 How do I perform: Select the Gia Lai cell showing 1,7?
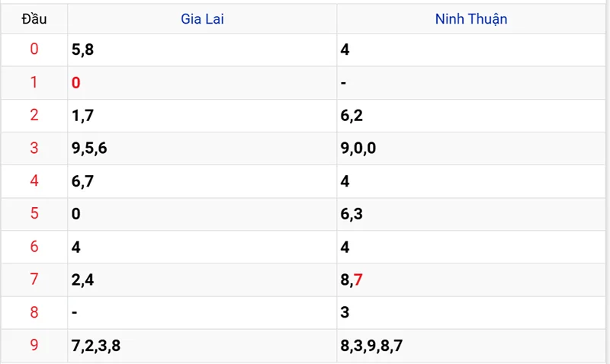pos(82,115)
